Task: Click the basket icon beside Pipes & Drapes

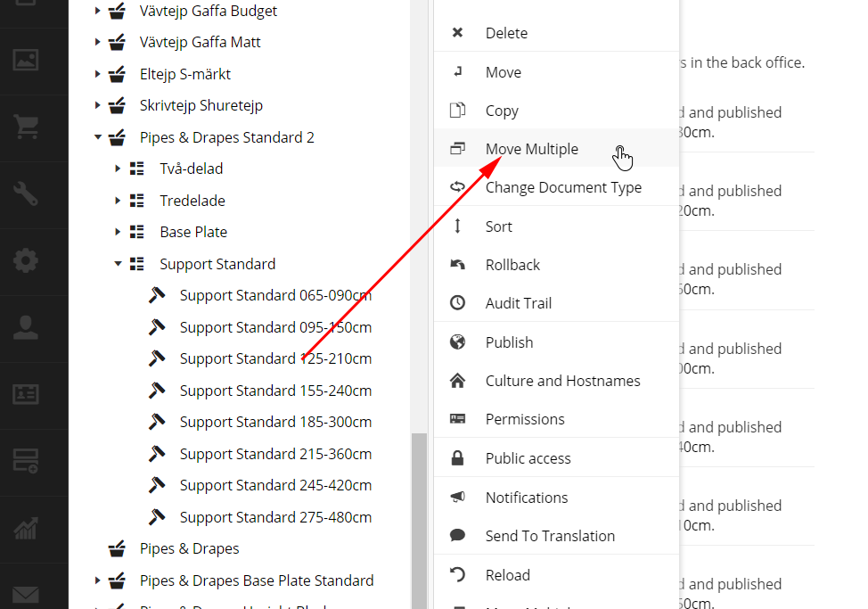Action: [117, 548]
